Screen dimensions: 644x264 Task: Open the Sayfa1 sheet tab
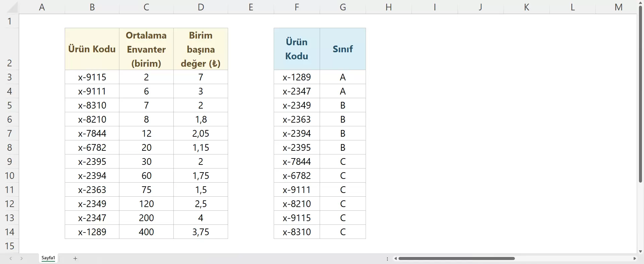pos(48,258)
